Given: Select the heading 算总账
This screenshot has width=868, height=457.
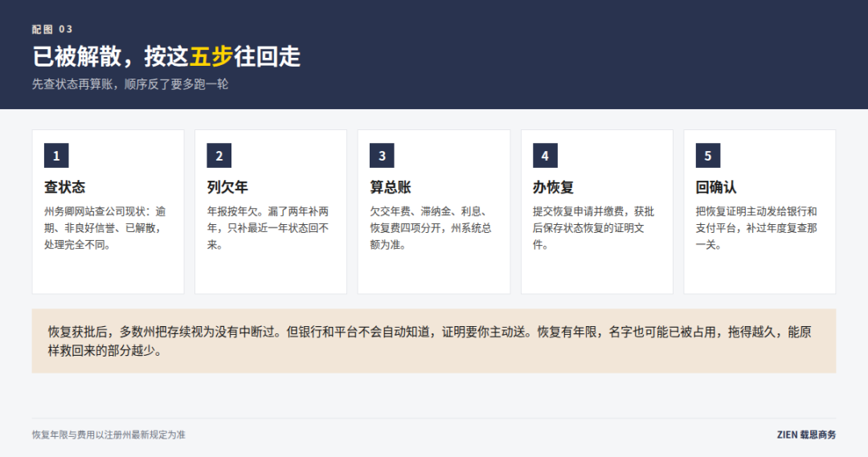Looking at the screenshot, I should [x=391, y=187].
